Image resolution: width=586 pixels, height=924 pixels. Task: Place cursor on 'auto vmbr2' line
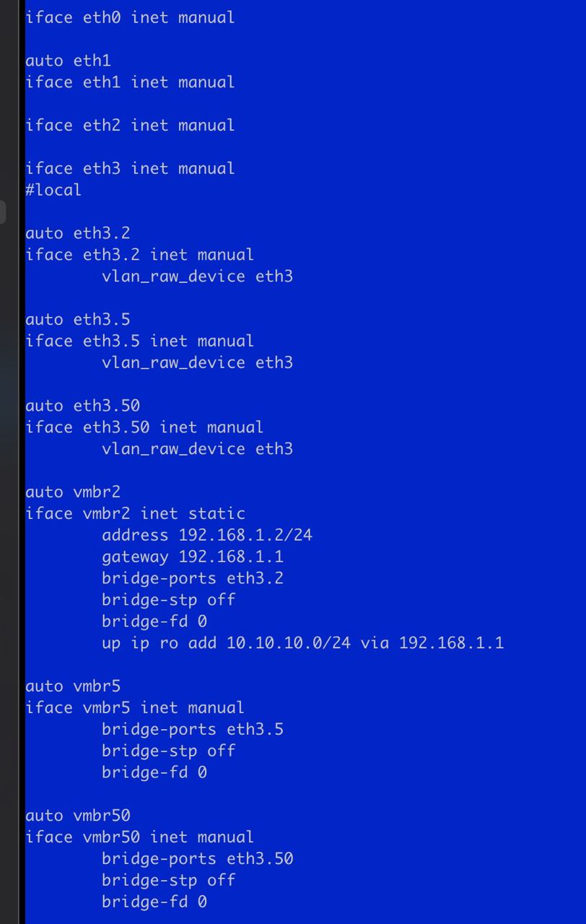pyautogui.click(x=73, y=492)
